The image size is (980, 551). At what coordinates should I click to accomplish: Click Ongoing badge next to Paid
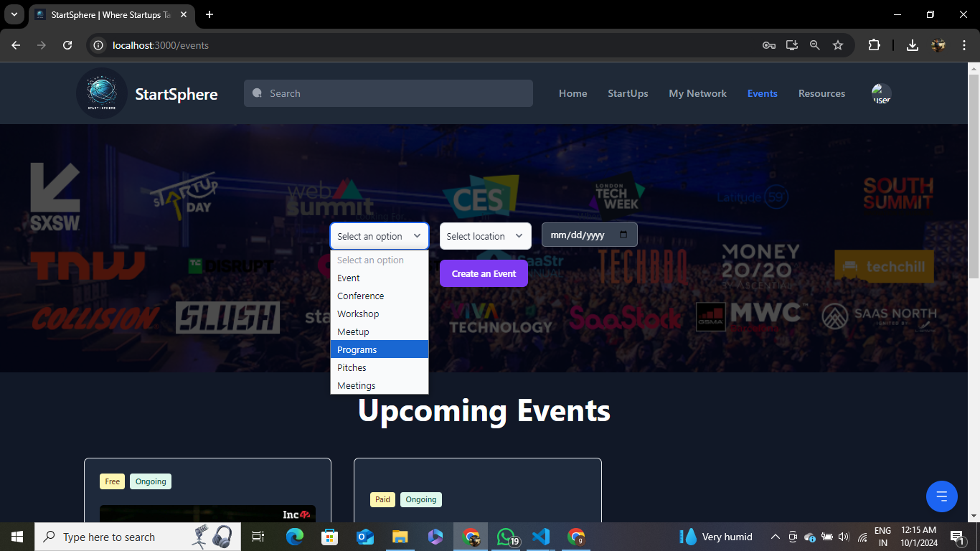pyautogui.click(x=421, y=499)
